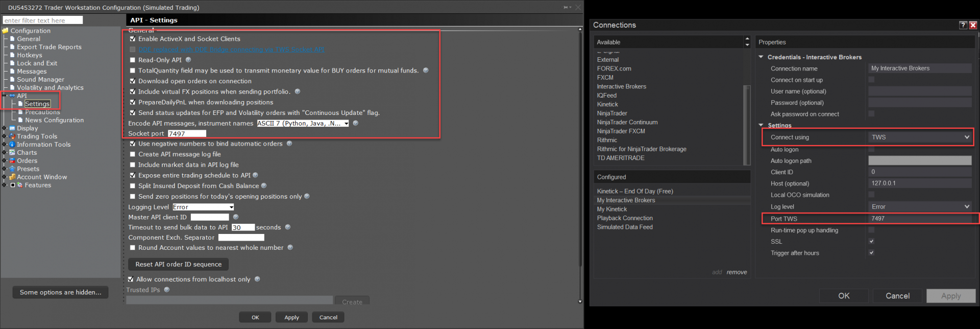
Task: Click the Presets icon in tree
Action: click(12, 169)
